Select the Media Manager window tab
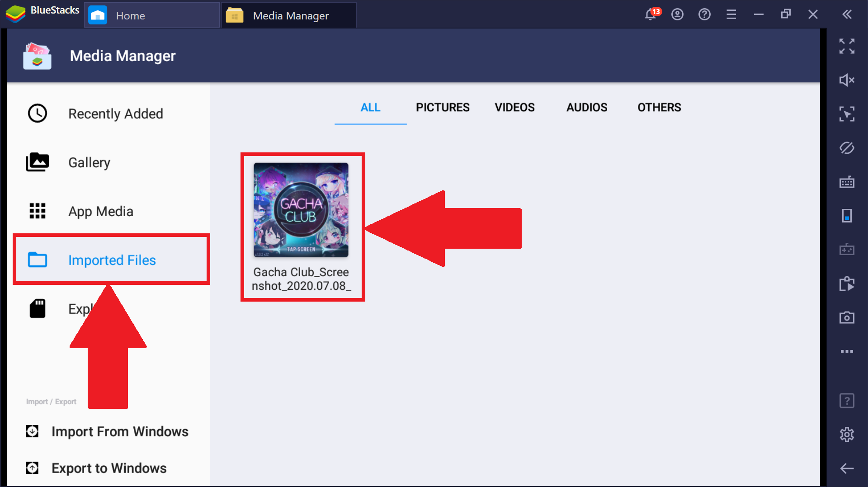This screenshot has height=487, width=868. click(289, 15)
